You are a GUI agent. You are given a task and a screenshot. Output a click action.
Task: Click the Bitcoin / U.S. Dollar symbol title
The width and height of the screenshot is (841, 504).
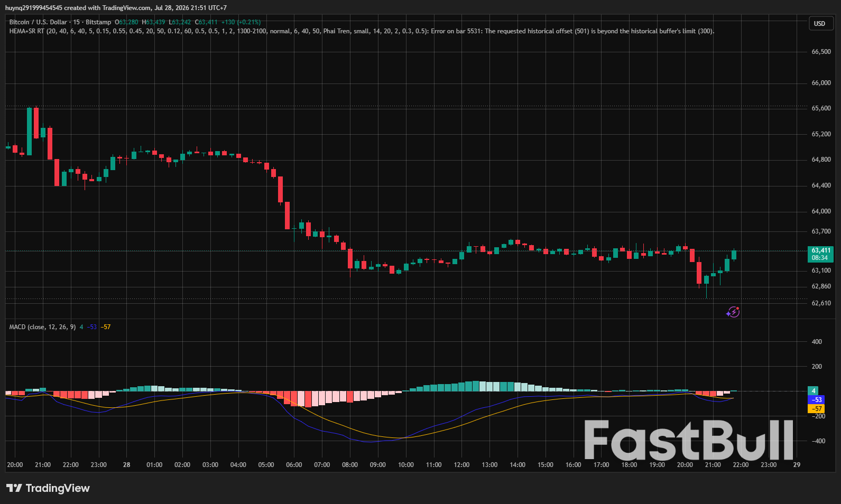click(x=38, y=22)
